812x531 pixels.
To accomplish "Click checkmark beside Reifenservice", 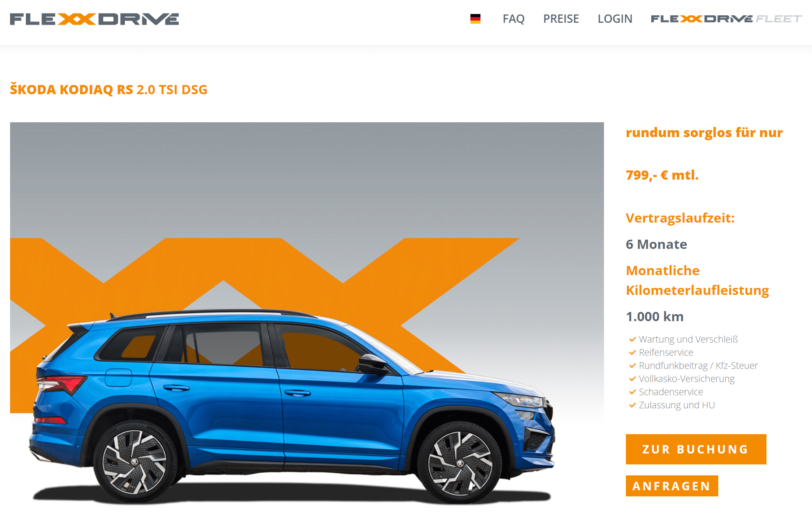I will tap(632, 352).
